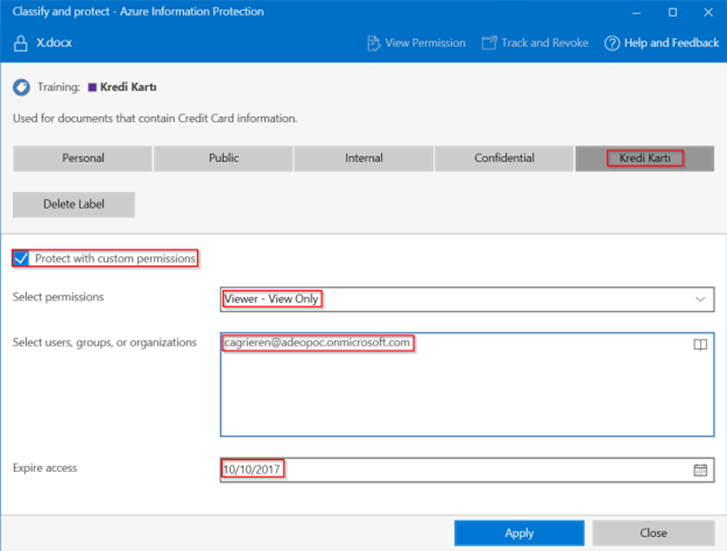Click the X.docx file name
The width and height of the screenshot is (727, 551).
pos(54,43)
